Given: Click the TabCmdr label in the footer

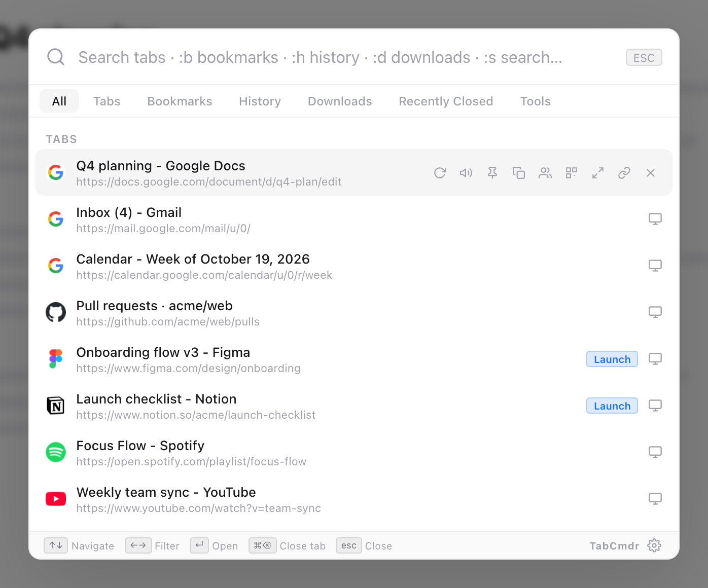Looking at the screenshot, I should pyautogui.click(x=614, y=546).
